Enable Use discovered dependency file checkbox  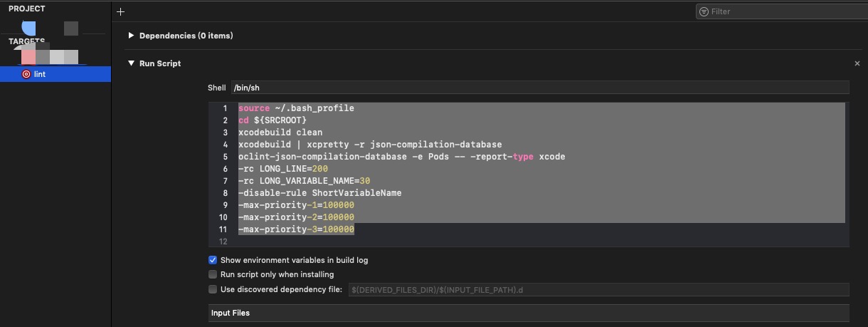coord(212,289)
